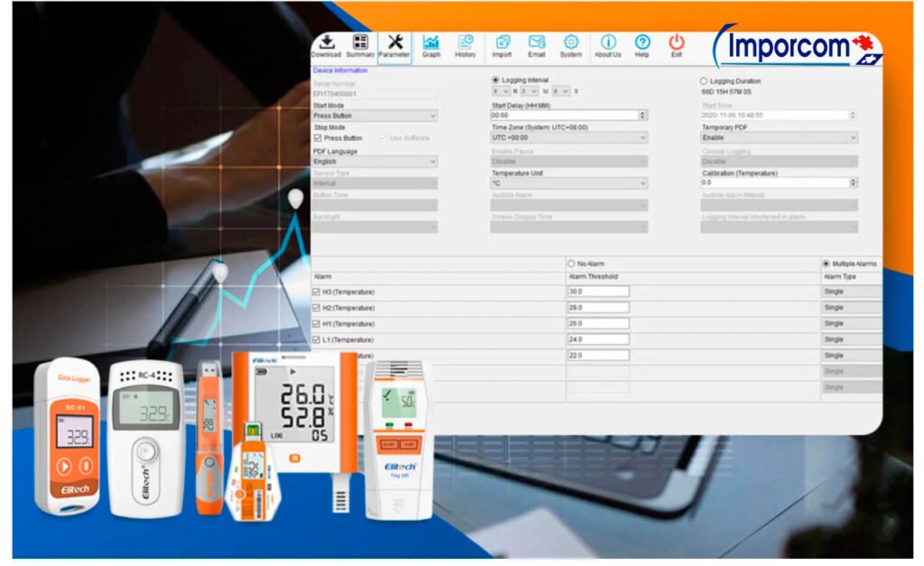The width and height of the screenshot is (924, 566).
Task: Click the 24.0 alarm threshold field
Action: pos(598,339)
